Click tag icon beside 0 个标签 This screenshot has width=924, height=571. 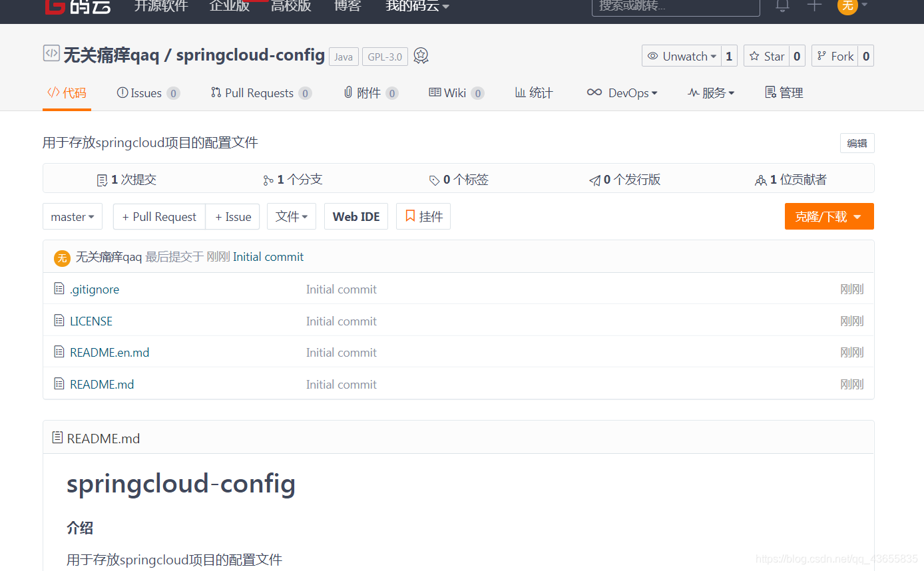435,180
